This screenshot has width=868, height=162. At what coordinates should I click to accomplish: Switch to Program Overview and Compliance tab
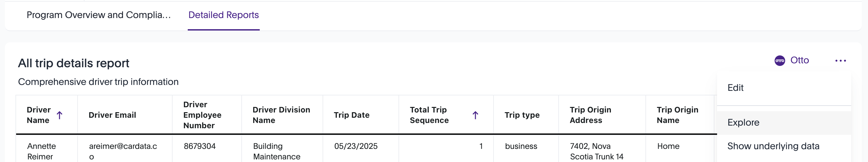pos(98,15)
